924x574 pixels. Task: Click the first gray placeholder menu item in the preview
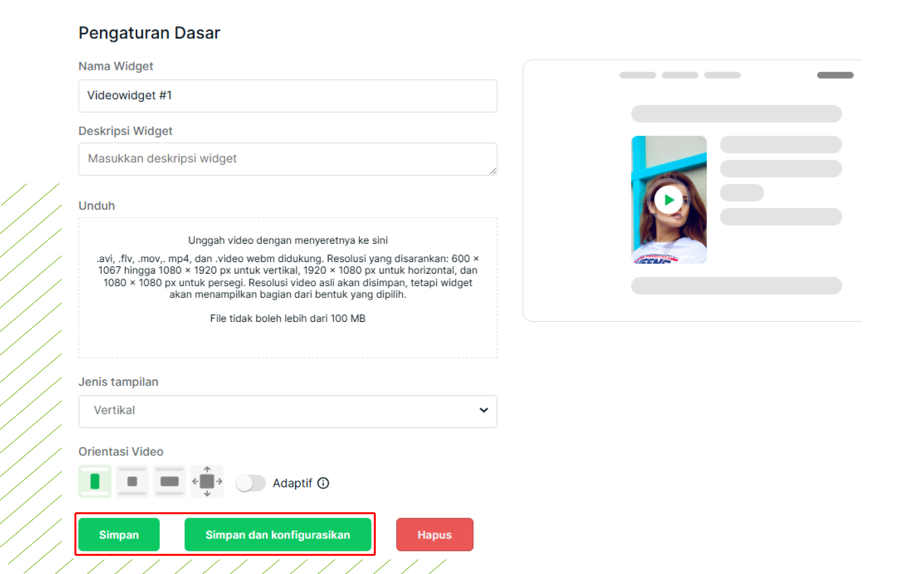(x=638, y=75)
